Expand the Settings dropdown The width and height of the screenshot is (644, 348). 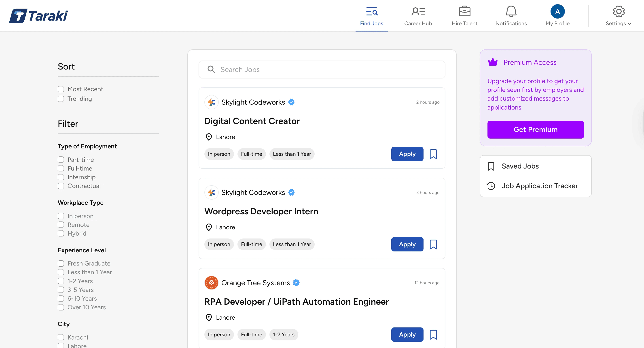tap(618, 23)
